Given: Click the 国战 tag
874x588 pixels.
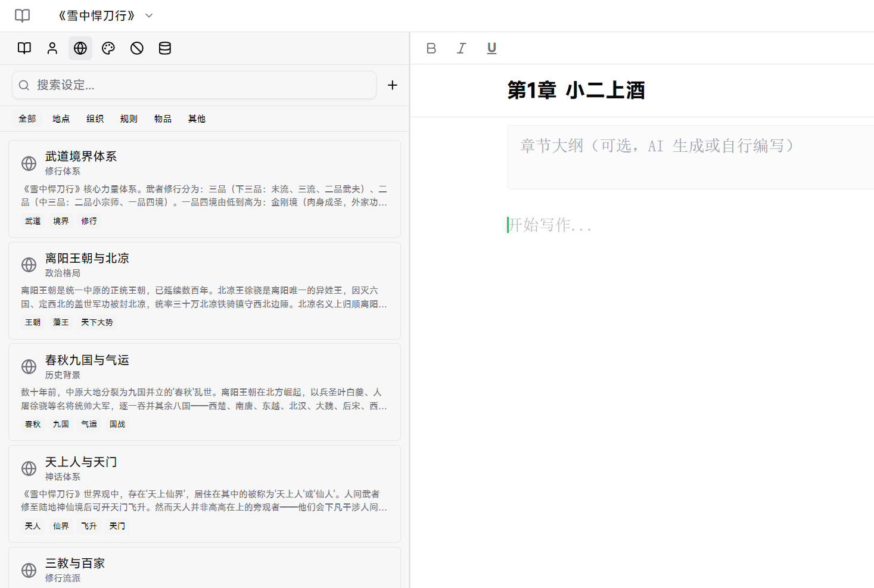Looking at the screenshot, I should tap(117, 424).
